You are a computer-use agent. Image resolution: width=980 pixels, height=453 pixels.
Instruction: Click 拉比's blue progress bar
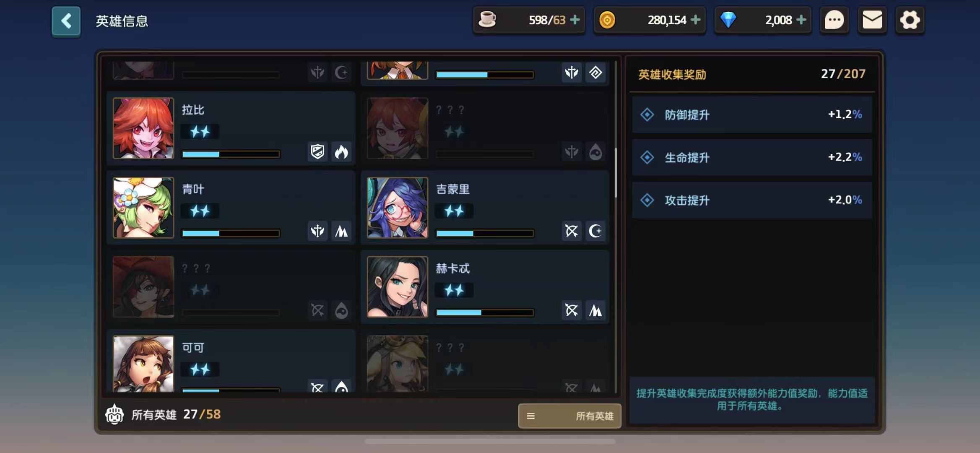tap(231, 154)
